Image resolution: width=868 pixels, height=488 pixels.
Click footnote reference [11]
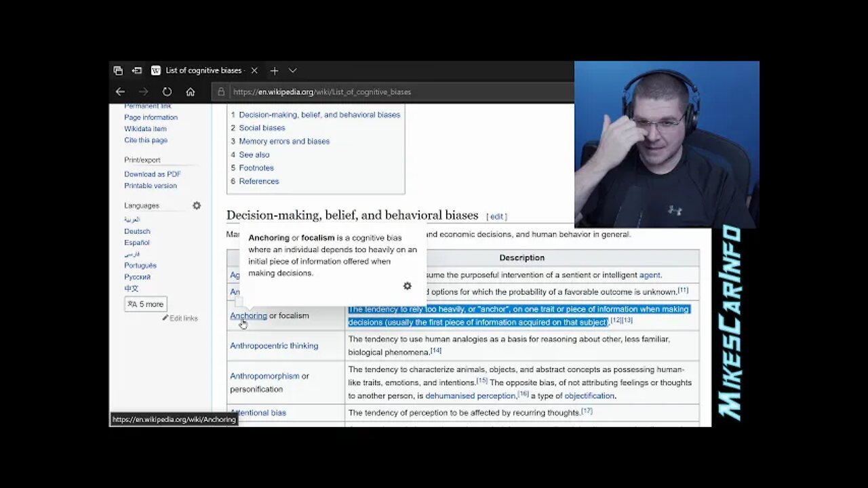click(x=683, y=290)
